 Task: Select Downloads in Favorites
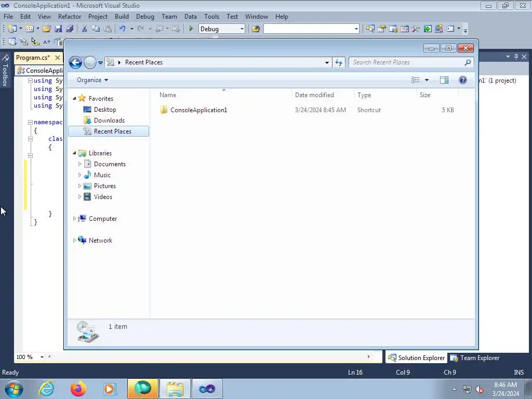(109, 121)
